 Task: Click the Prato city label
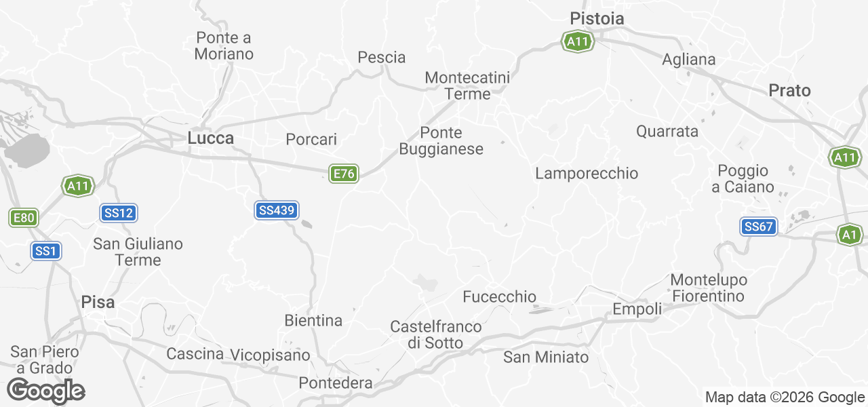pos(790,90)
